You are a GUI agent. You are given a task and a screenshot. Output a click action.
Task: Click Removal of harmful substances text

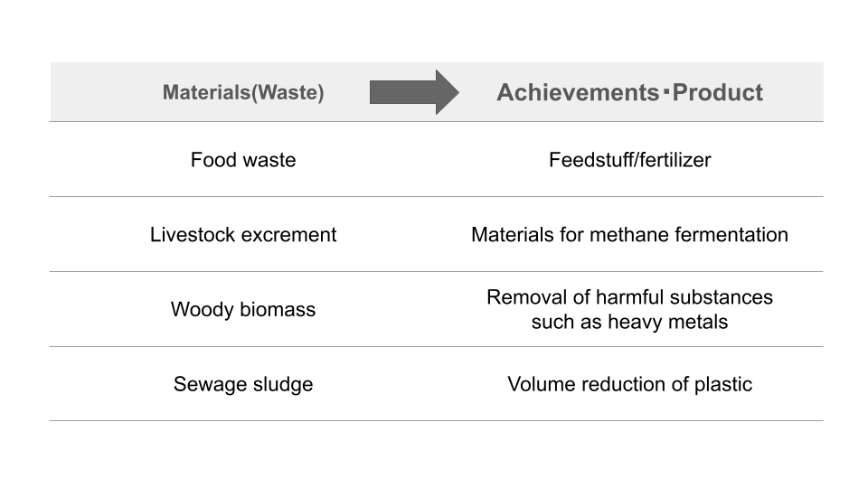(x=629, y=297)
